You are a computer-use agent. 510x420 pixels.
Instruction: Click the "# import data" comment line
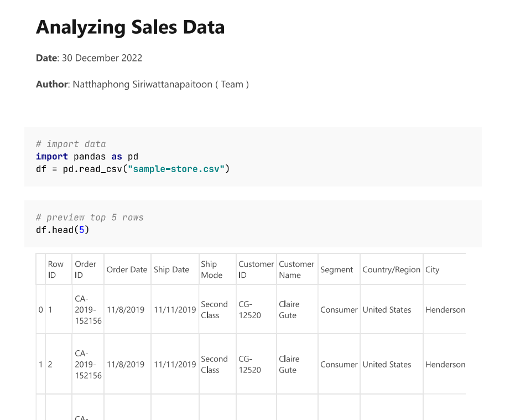point(71,144)
